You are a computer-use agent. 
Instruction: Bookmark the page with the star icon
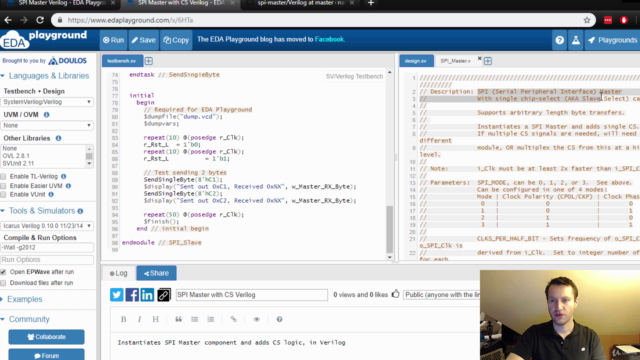point(587,20)
